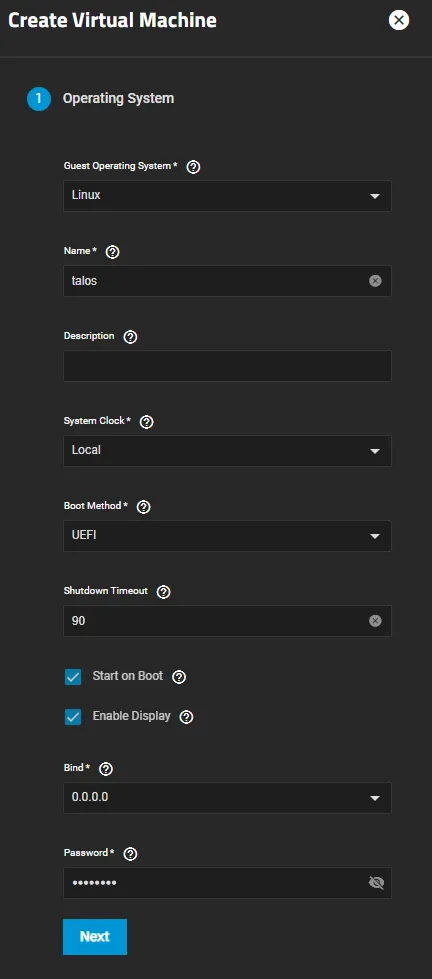This screenshot has width=432, height=979.
Task: Uncheck the Start on Boot checkbox
Action: tap(73, 677)
